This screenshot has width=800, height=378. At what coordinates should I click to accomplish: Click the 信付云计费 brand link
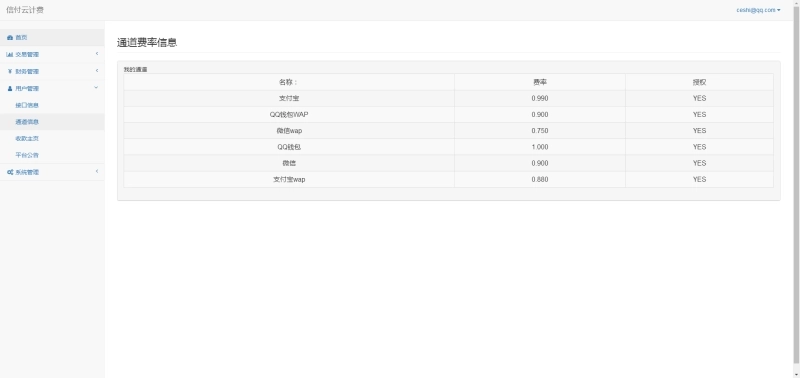[25, 10]
